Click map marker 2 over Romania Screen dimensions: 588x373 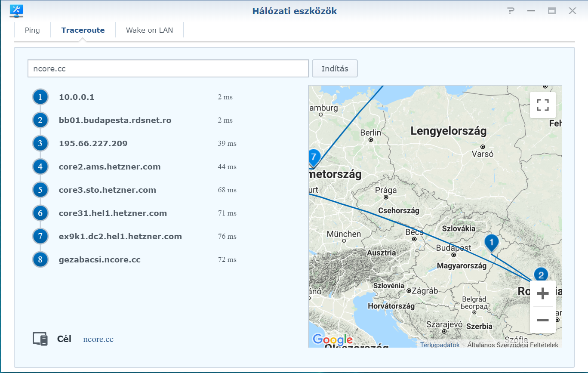[x=541, y=274]
